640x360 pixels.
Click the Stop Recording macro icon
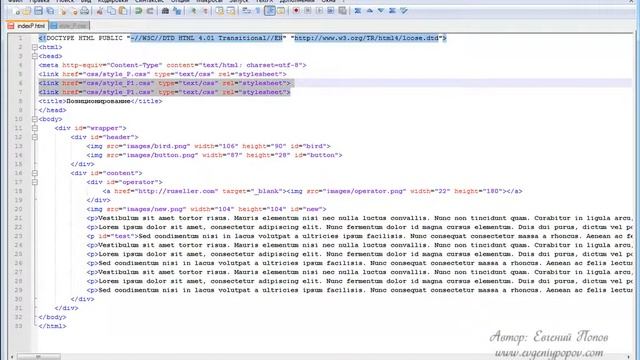pos(308,11)
